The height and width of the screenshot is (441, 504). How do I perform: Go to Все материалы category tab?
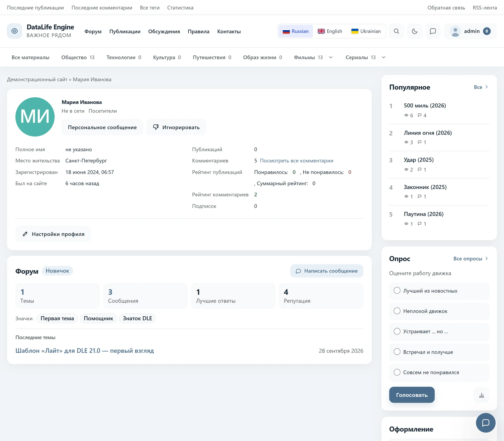tap(31, 57)
